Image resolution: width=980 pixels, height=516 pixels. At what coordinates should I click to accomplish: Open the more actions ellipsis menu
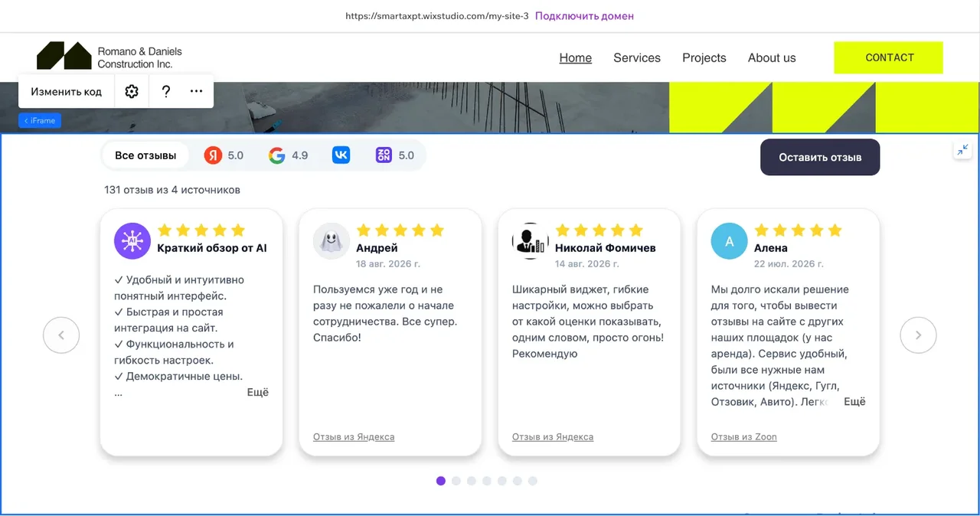(x=197, y=91)
